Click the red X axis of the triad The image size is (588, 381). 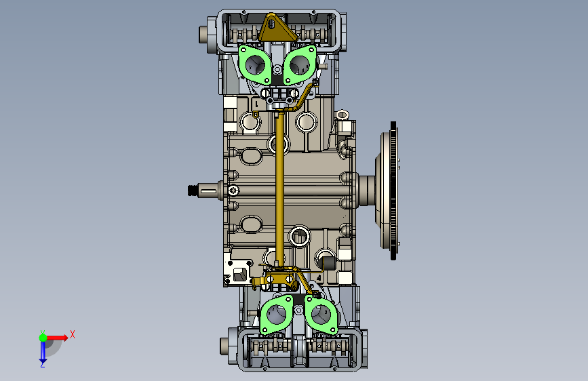pyautogui.click(x=57, y=338)
